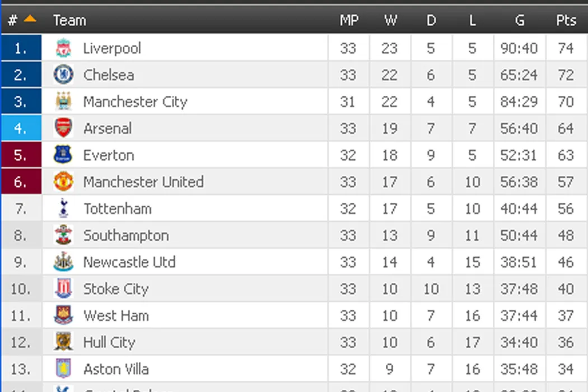The width and height of the screenshot is (588, 392).
Task: Click the orange sort arrow beside #
Action: click(30, 19)
